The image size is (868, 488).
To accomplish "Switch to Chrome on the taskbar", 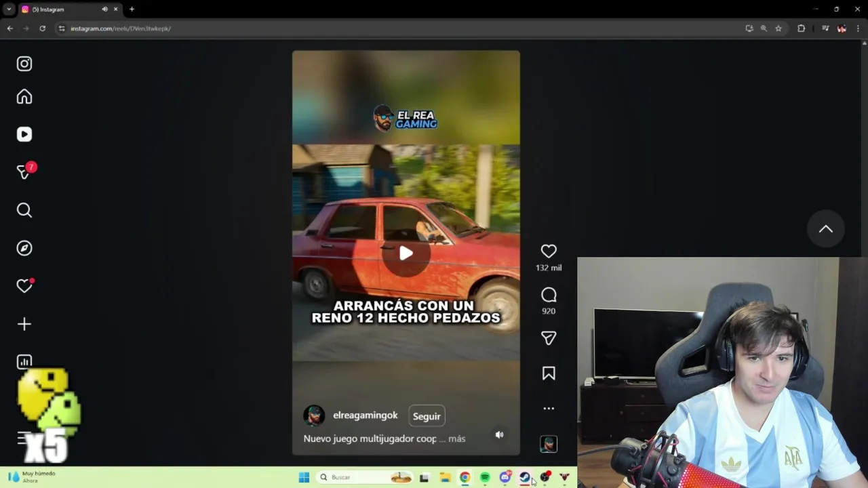I will pyautogui.click(x=465, y=477).
